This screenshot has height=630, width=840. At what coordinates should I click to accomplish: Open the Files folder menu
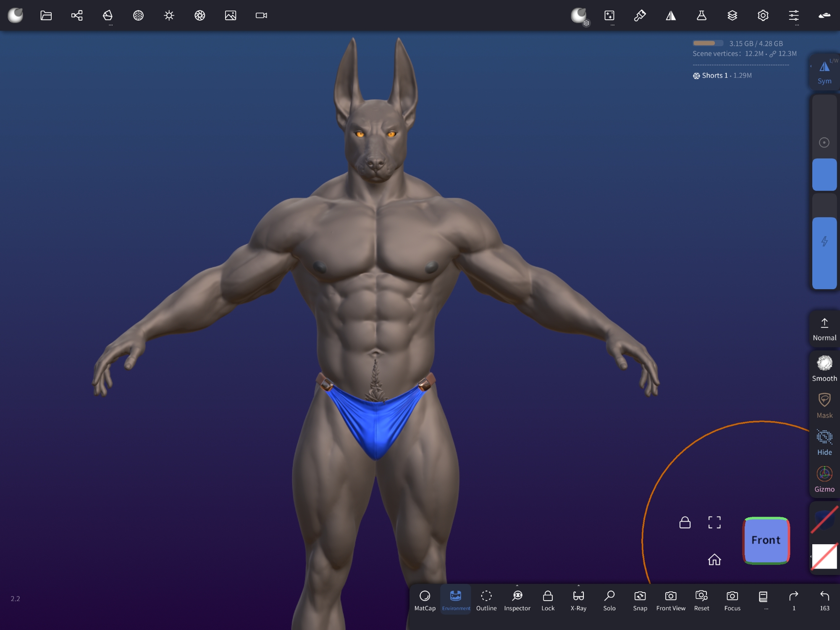coord(46,16)
